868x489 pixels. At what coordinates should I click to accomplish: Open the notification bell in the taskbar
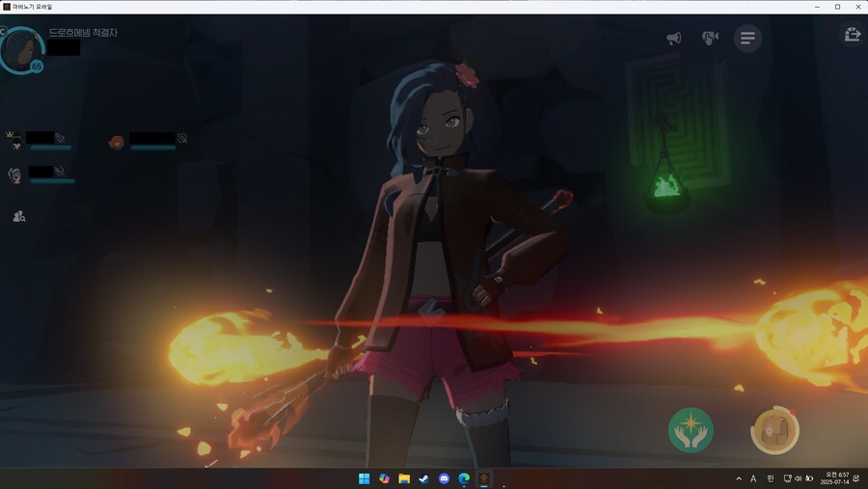tap(856, 478)
